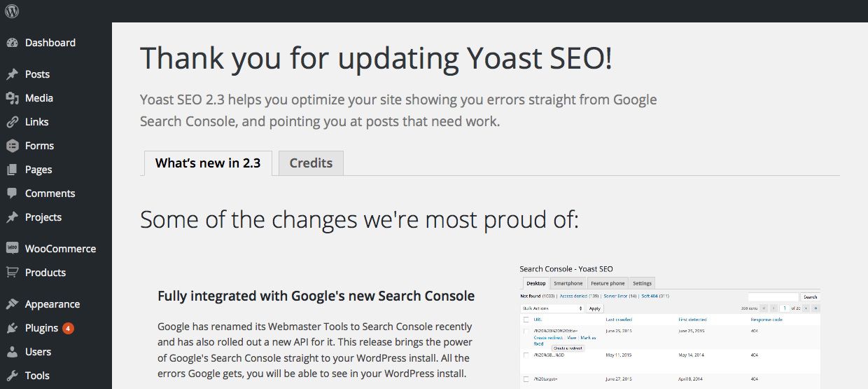Click the WooCommerce icon
Image resolution: width=868 pixels, height=389 pixels.
[x=12, y=248]
